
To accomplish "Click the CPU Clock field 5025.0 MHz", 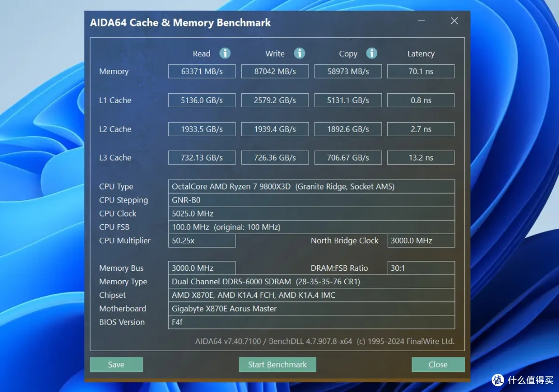I will [x=312, y=214].
